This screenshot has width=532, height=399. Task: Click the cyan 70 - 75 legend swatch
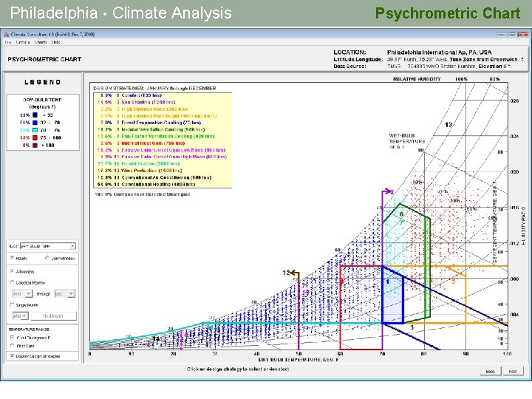click(35, 130)
